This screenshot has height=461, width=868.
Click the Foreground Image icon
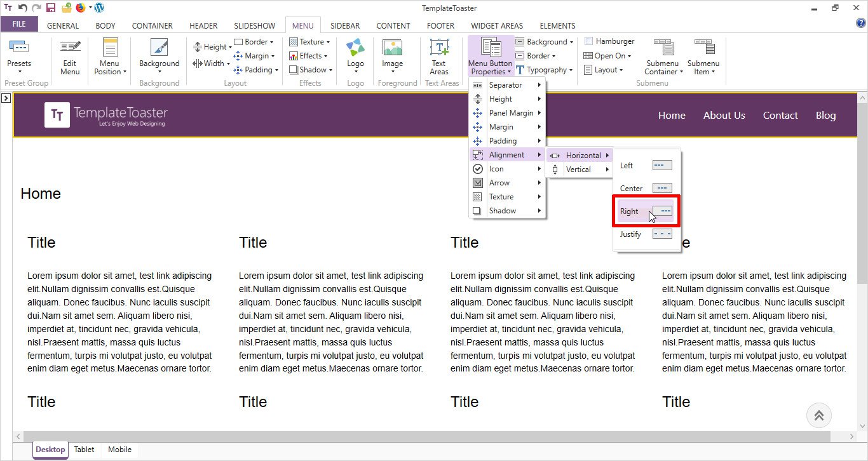[392, 48]
